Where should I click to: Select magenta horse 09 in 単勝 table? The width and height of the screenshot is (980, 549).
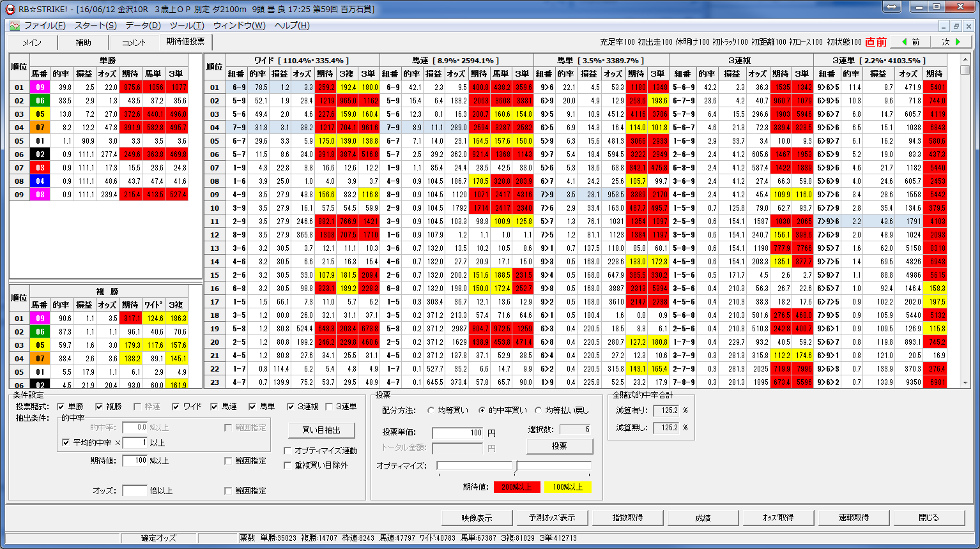[40, 87]
